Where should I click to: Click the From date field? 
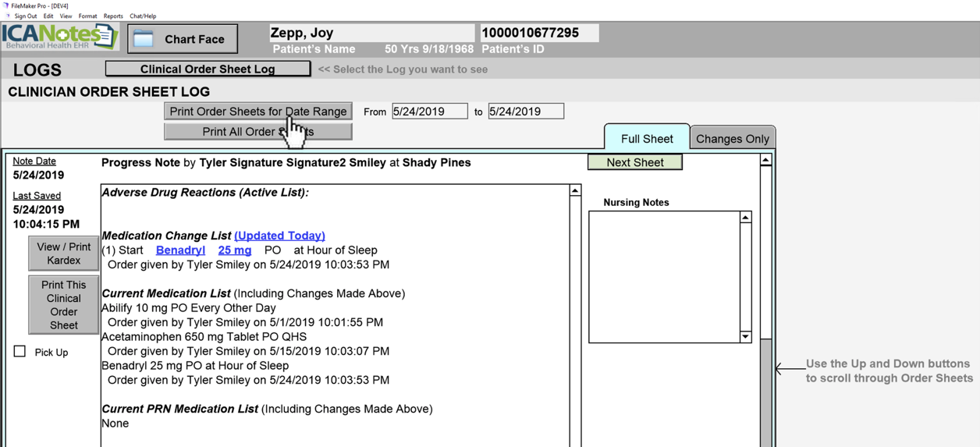(429, 112)
